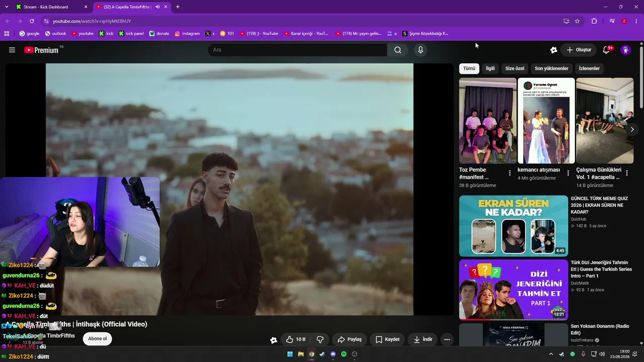Open the instagram bookmark
The width and height of the screenshot is (644, 362).
click(187, 34)
